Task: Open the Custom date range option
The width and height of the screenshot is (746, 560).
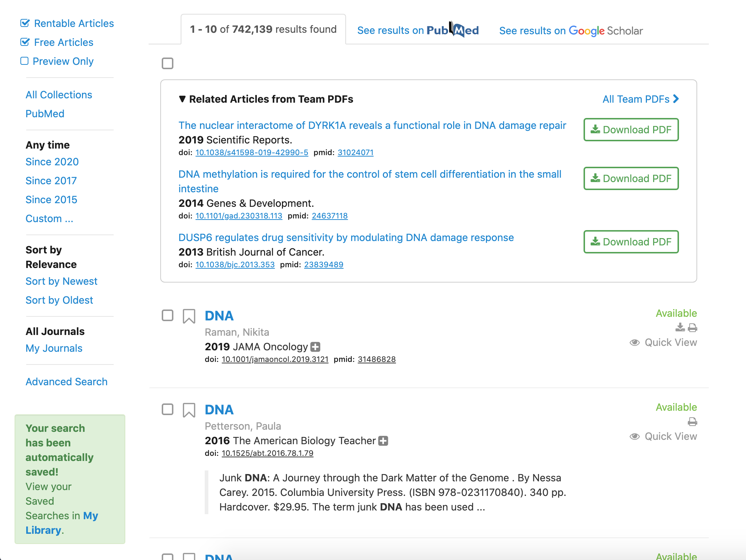Action: click(50, 218)
